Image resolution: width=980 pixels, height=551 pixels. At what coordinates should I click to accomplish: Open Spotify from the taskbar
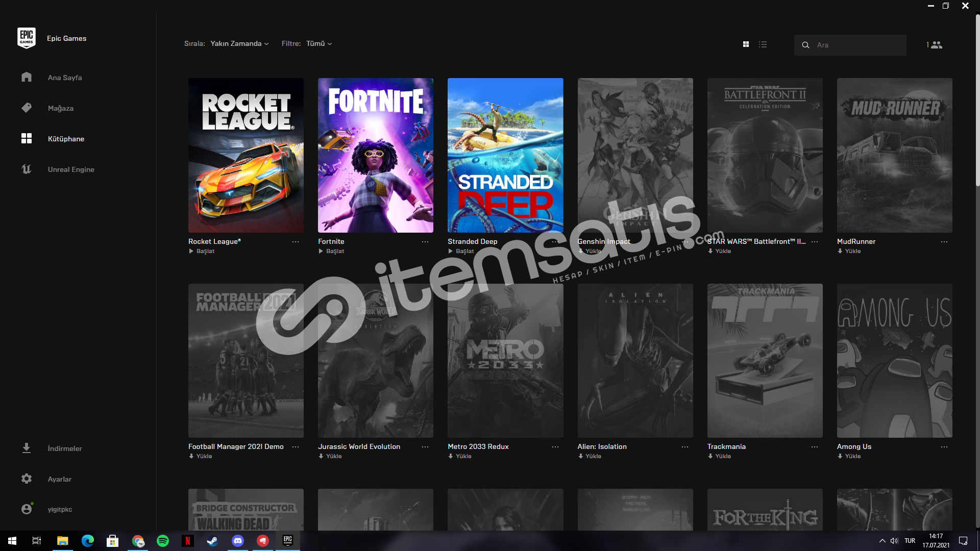click(163, 541)
